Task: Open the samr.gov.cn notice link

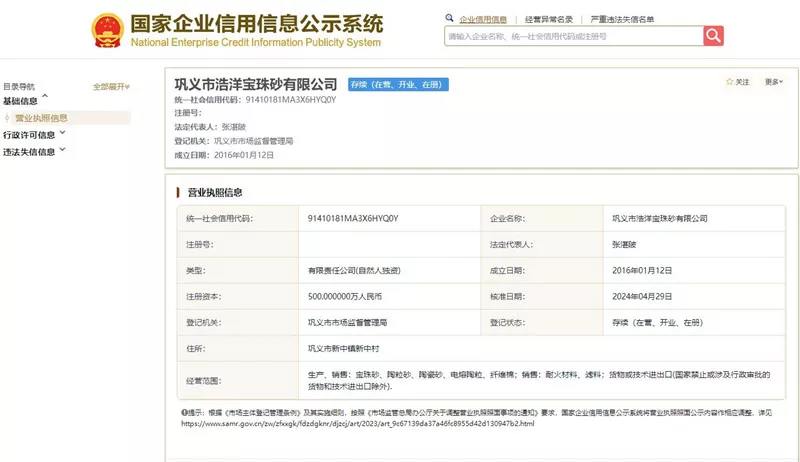Action: (358, 423)
